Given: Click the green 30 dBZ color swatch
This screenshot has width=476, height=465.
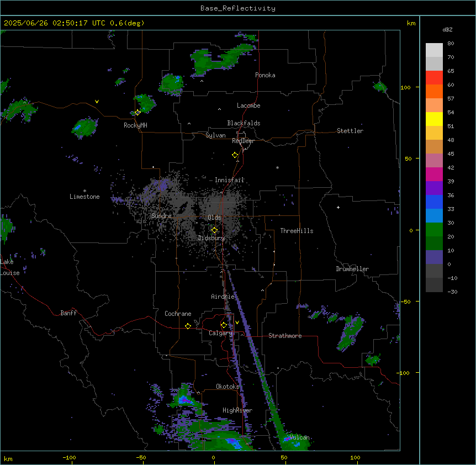Looking at the screenshot, I should pyautogui.click(x=434, y=230).
